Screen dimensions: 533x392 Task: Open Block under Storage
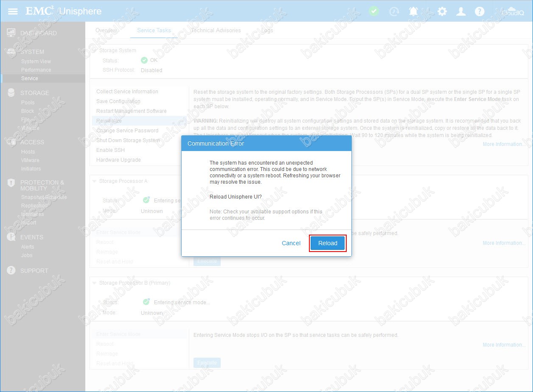tap(28, 111)
